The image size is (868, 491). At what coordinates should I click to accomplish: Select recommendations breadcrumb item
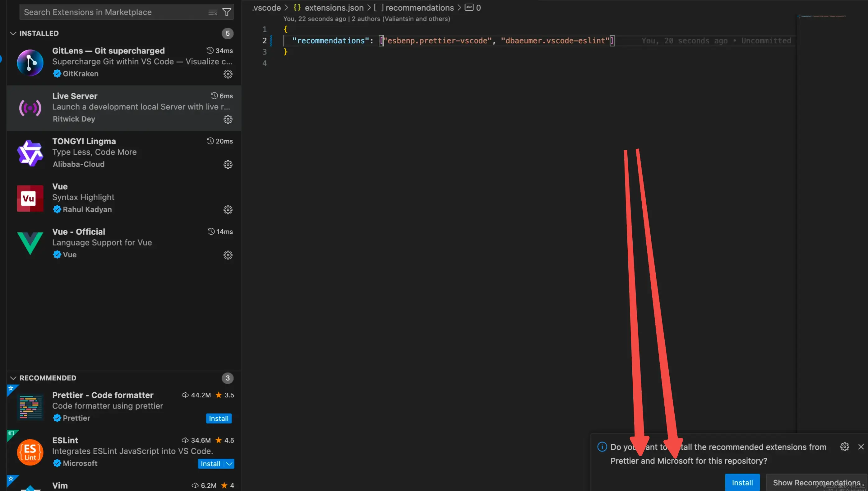click(419, 7)
